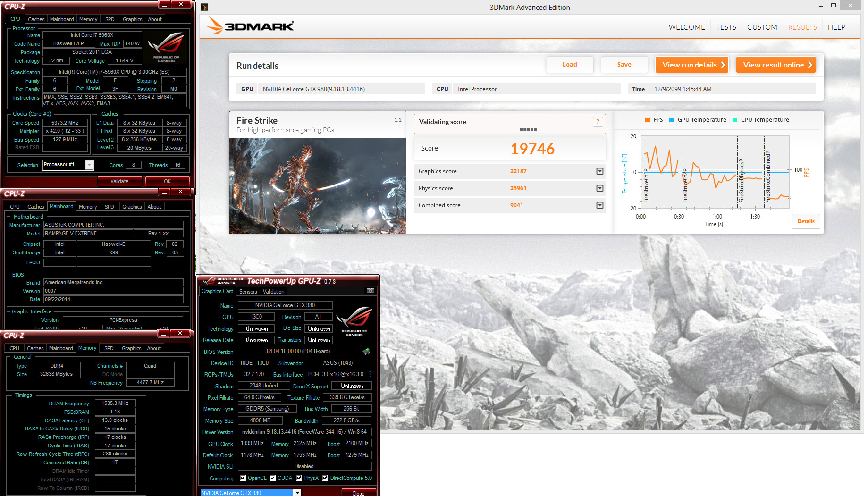
Task: Go to the TESTS section in 3DMark
Action: pos(726,27)
